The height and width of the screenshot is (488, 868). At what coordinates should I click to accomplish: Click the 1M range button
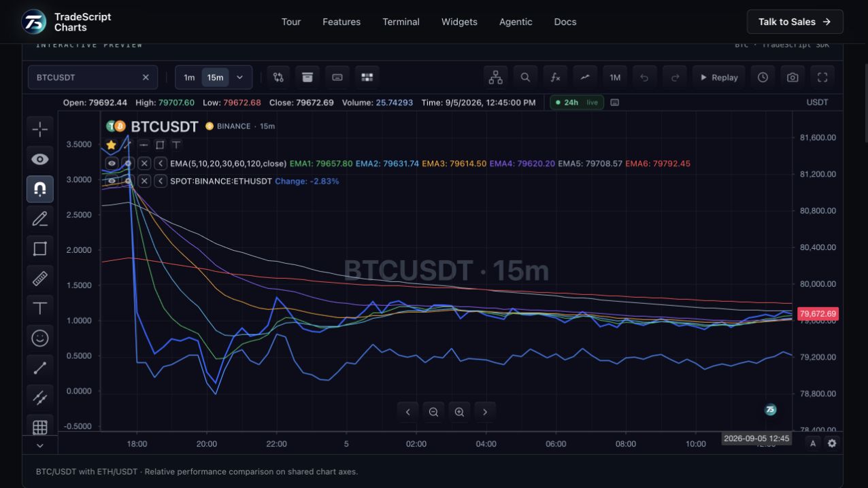(615, 77)
